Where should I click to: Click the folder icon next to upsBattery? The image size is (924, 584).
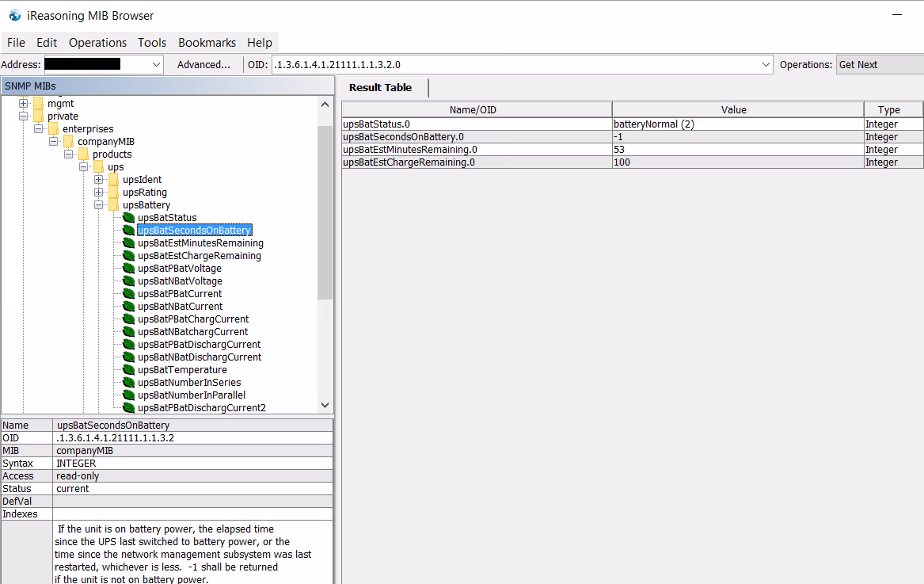pyautogui.click(x=114, y=205)
